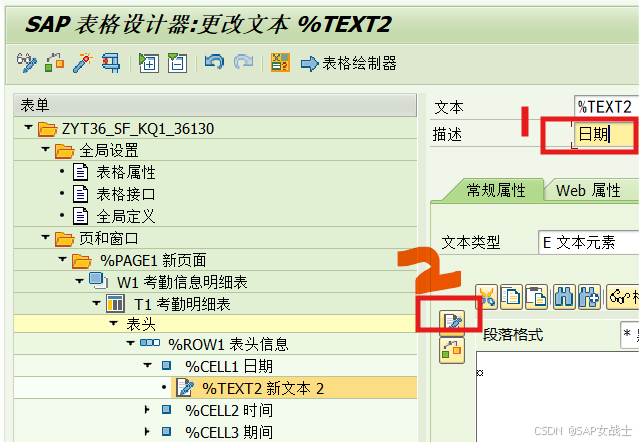Click the expand-subtree toolbar icon

click(x=149, y=63)
